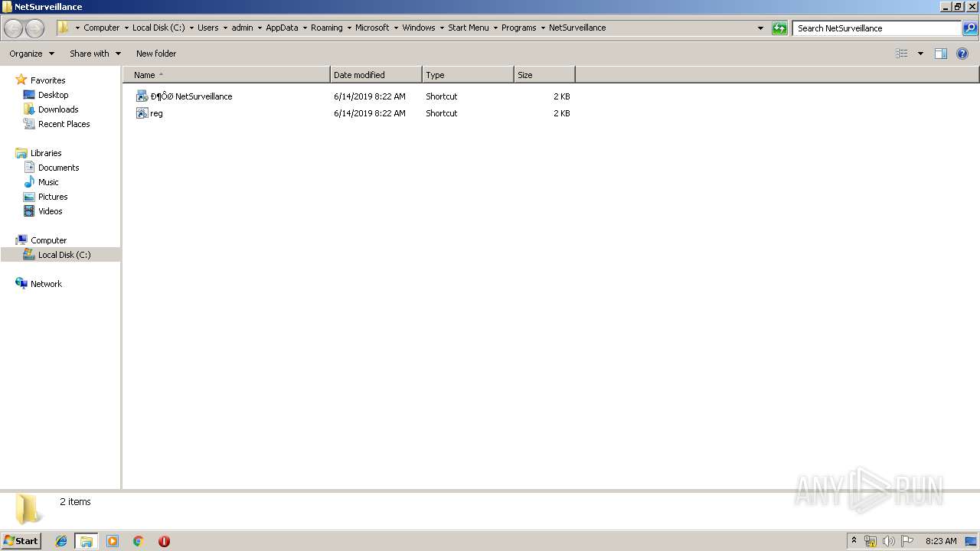Open the Help question mark icon
Image resolution: width=980 pixels, height=551 pixels.
tap(962, 54)
